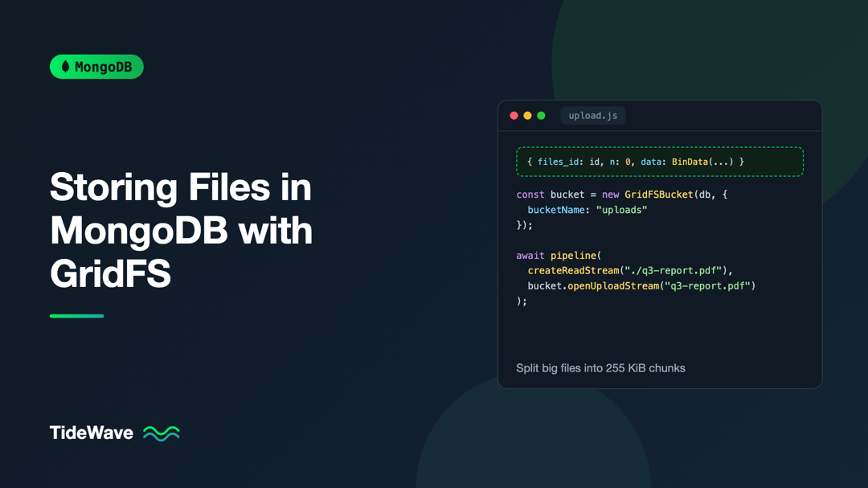Screen dimensions: 868x488
Task: Click the dashed chunk document box
Action: pyautogui.click(x=660, y=162)
